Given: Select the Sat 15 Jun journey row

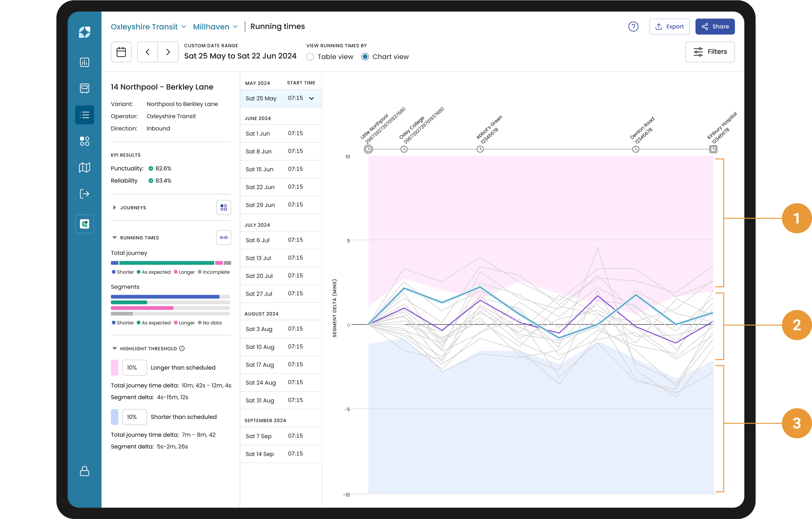Looking at the screenshot, I should [x=280, y=169].
